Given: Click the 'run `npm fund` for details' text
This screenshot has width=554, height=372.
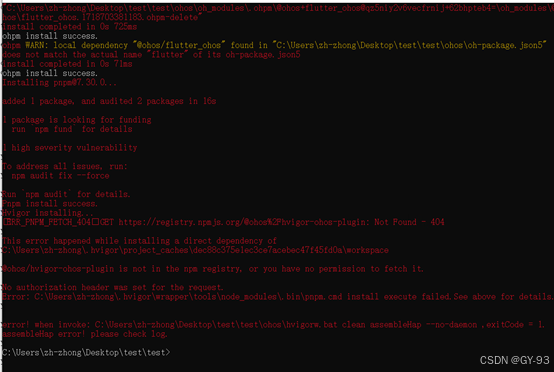Looking at the screenshot, I should tap(72, 129).
